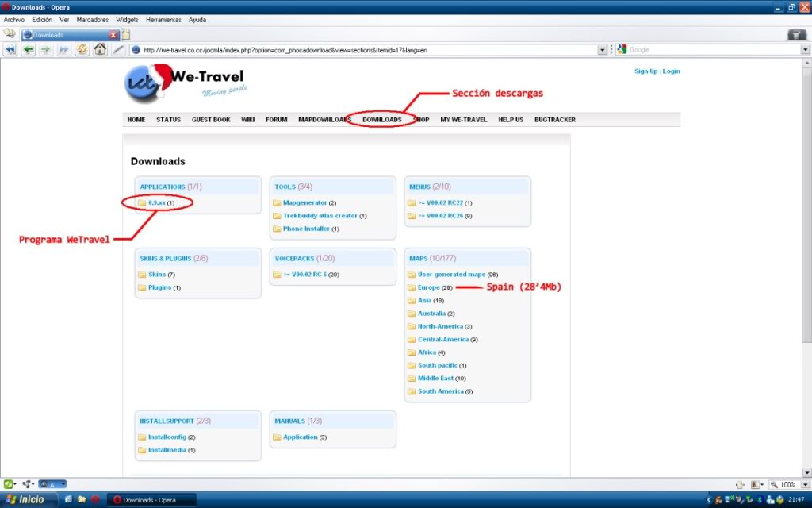Click the Sign Up link
Screen dimensions: 812x508
(645, 71)
